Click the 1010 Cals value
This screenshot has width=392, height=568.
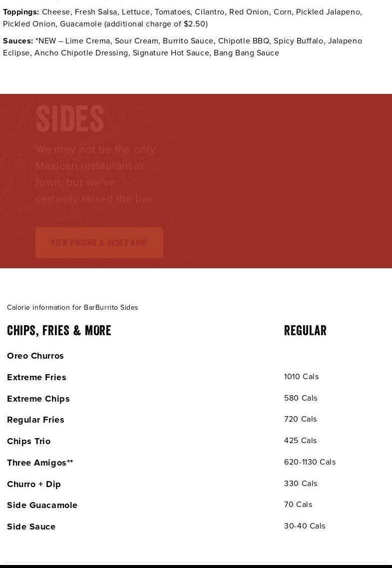301,377
